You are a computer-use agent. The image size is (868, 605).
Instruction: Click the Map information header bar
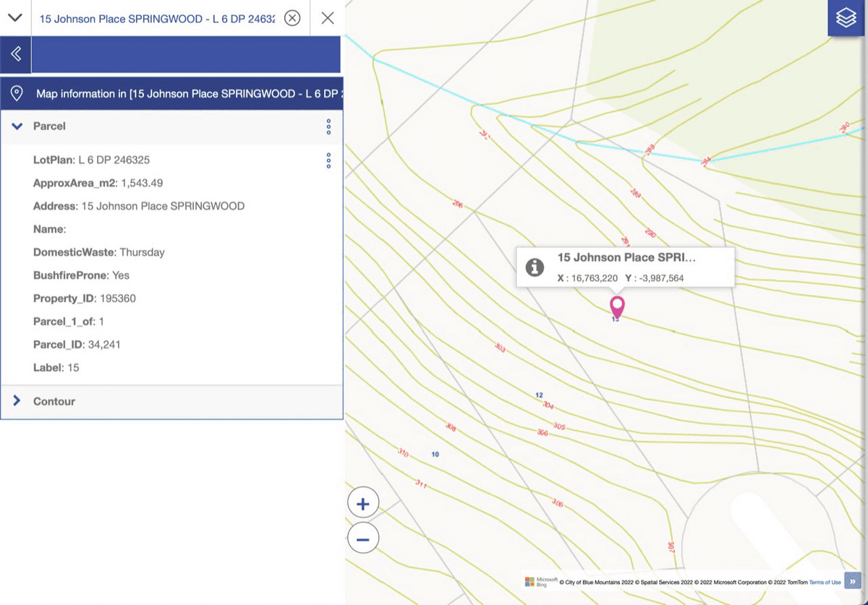pyautogui.click(x=171, y=94)
